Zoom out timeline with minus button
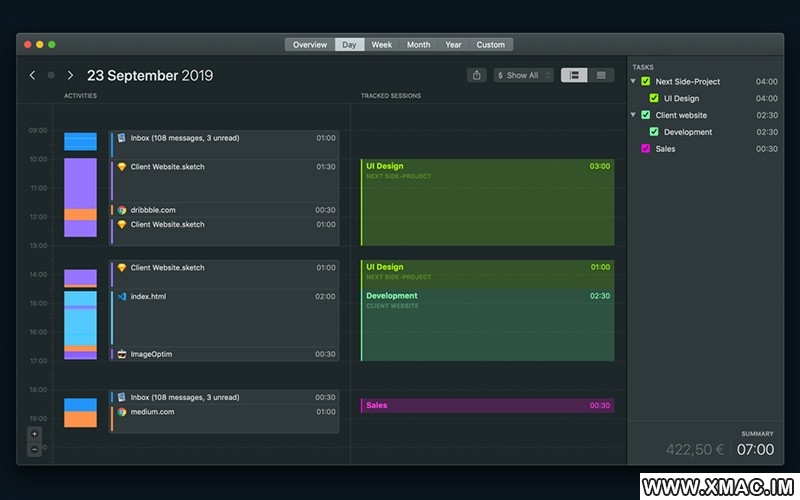Screen dimensions: 800x500 35,449
